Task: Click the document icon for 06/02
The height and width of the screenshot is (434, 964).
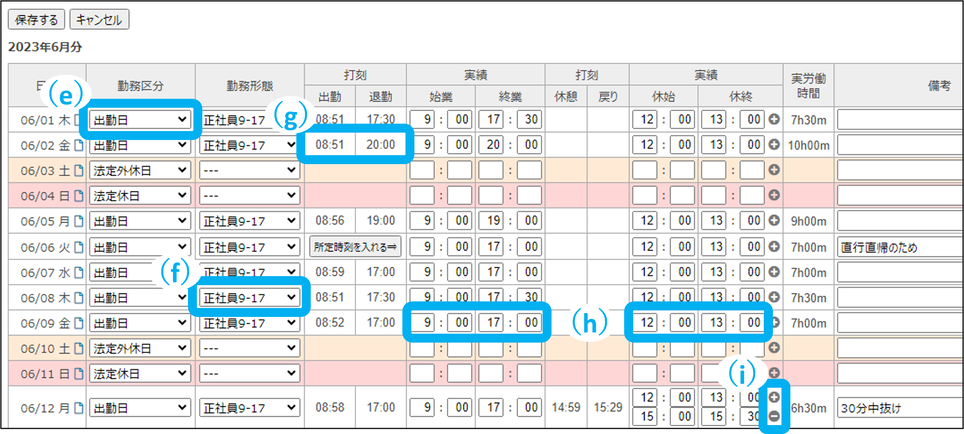Action: coord(78,145)
